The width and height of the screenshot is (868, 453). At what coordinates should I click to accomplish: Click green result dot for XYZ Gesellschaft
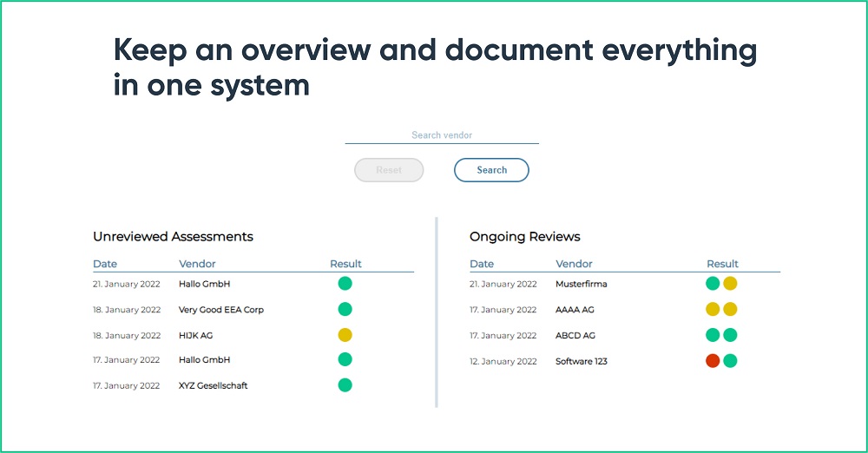pos(345,385)
